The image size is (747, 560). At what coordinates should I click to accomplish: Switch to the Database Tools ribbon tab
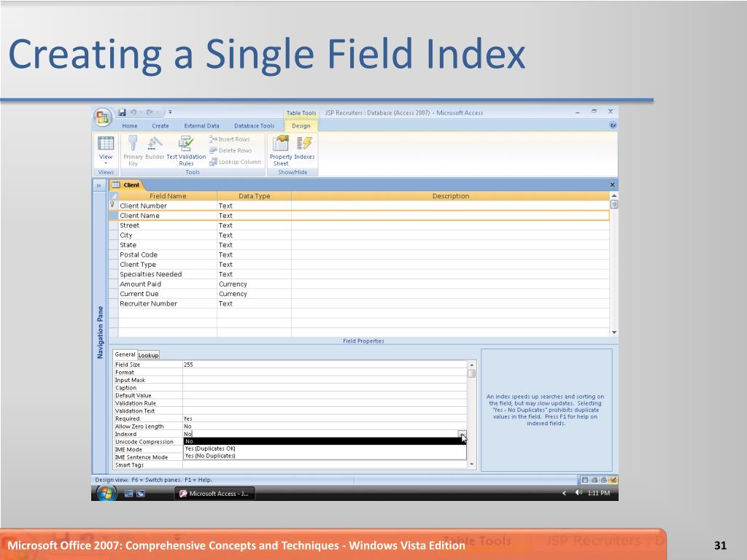(255, 125)
